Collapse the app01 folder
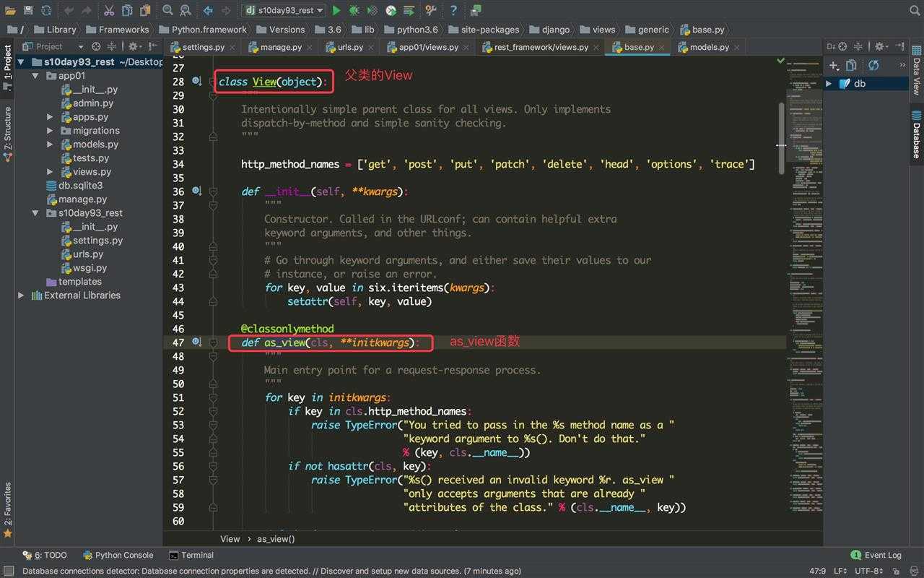This screenshot has height=578, width=924. (35, 76)
